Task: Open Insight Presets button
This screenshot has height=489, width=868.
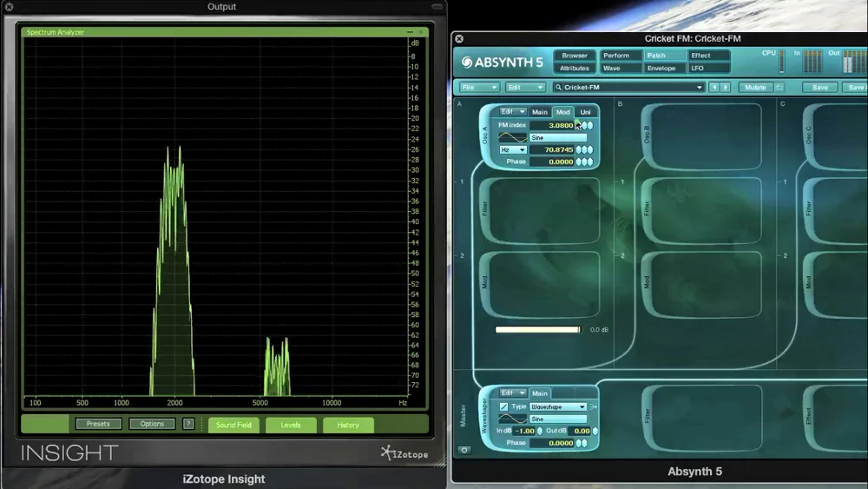Action: pos(98,424)
